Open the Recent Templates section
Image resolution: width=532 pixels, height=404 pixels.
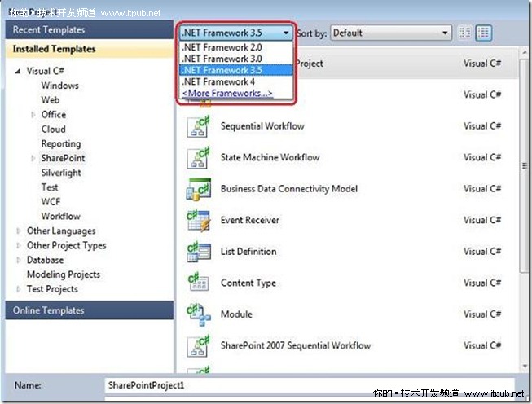90,30
